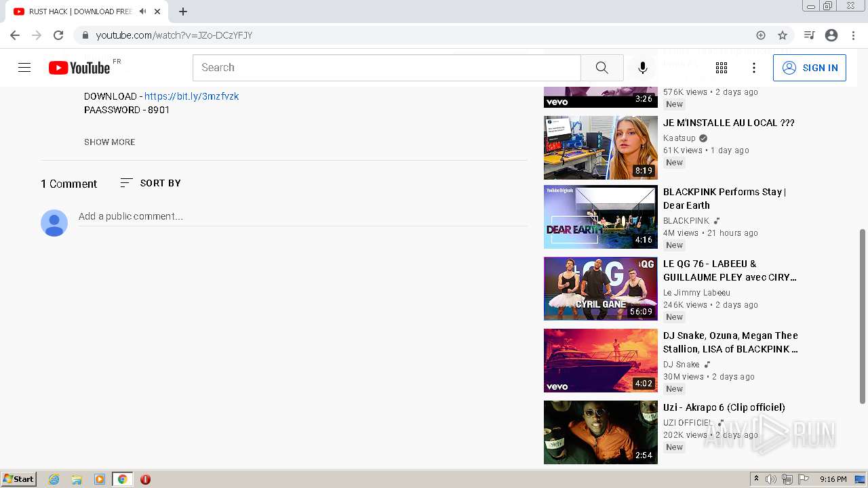The height and width of the screenshot is (488, 868).
Task: Open DJ Snake, Ozuna, Megan Thee title
Action: [731, 342]
